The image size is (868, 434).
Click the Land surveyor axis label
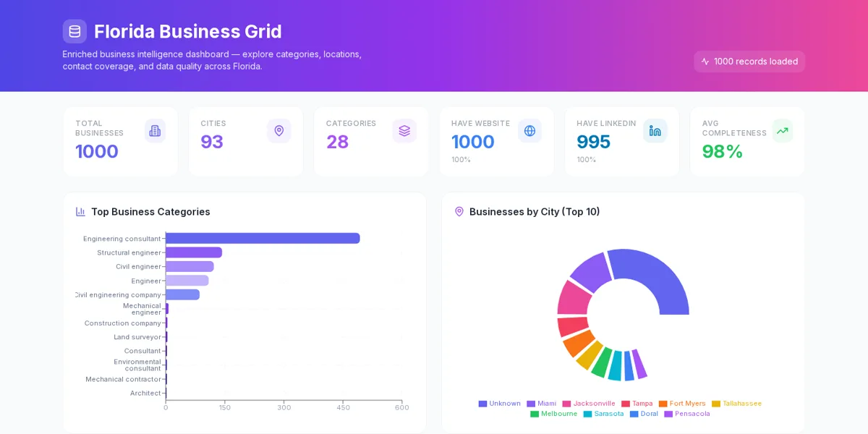coord(137,337)
